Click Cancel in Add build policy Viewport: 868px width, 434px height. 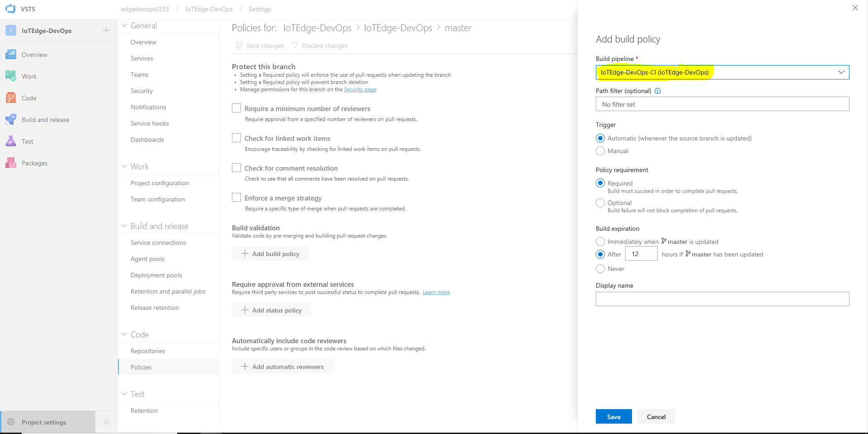[x=656, y=416]
